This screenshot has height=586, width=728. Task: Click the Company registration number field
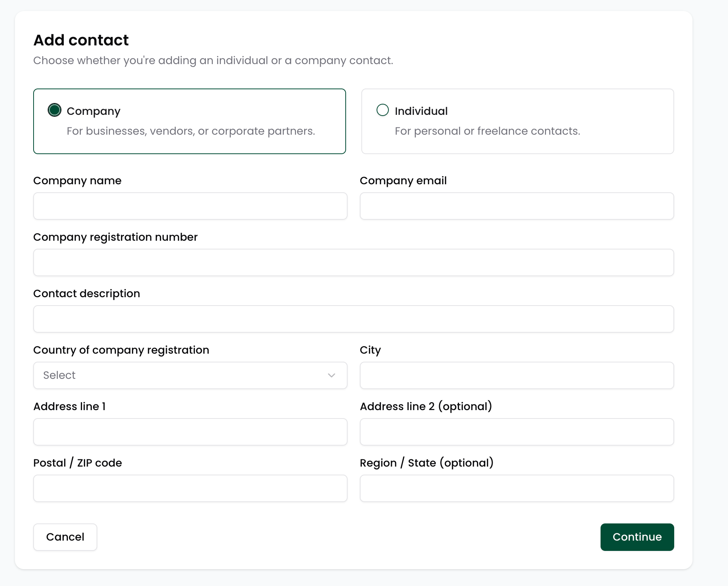353,262
